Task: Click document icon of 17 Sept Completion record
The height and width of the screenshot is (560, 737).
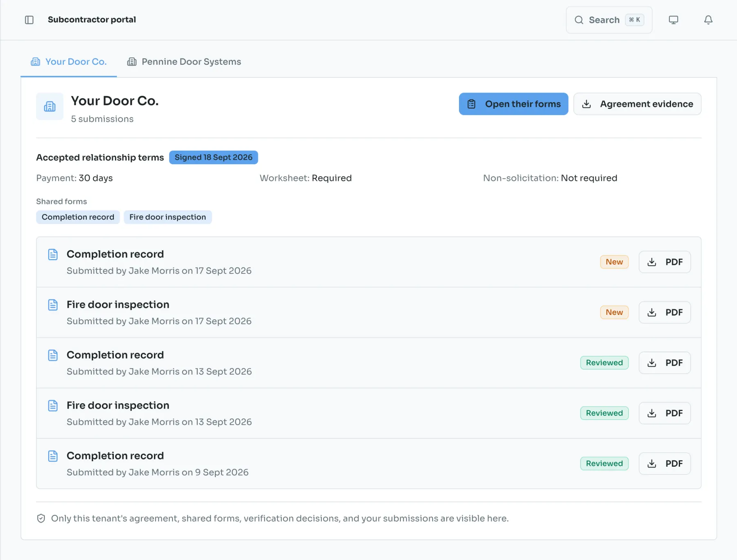Action: [53, 254]
